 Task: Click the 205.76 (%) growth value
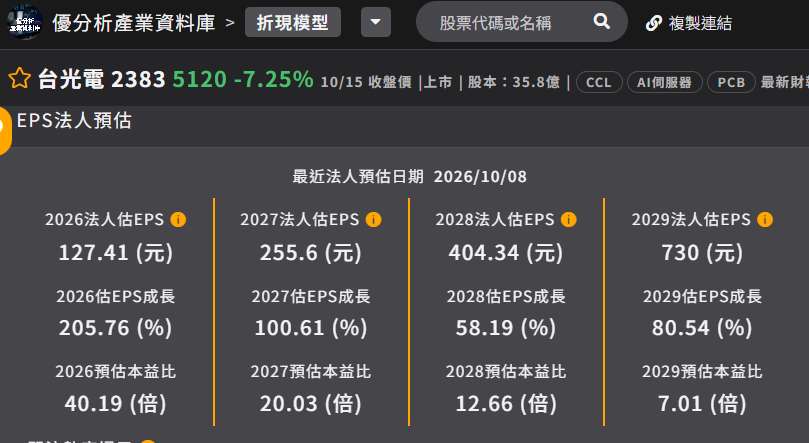pos(116,328)
